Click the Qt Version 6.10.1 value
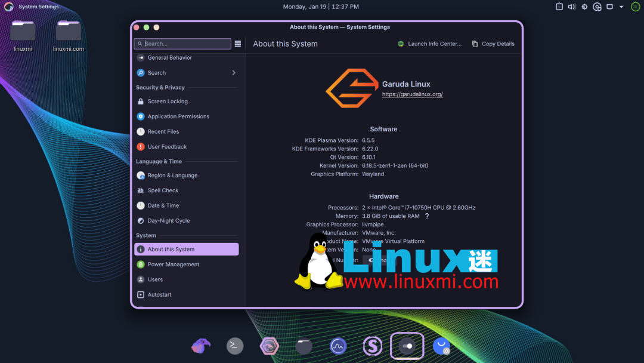Viewport: 644px width, 363px height. 369,157
